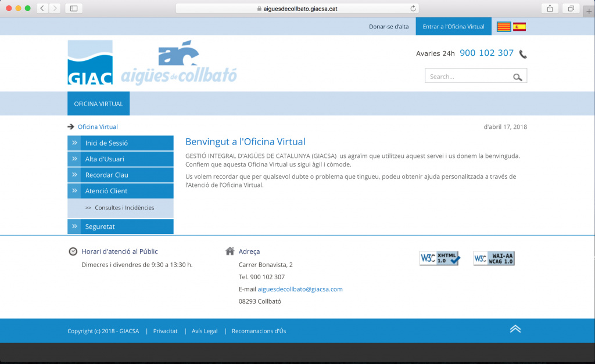Open Recomanacions d'Ús footer link
595x364 pixels.
pos(259,331)
